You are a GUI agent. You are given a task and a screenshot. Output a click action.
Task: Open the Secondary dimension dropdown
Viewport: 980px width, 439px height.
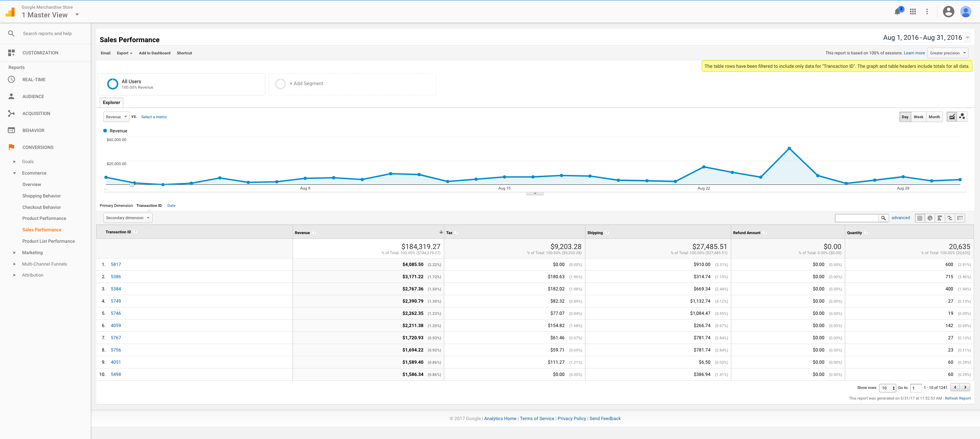tap(128, 218)
